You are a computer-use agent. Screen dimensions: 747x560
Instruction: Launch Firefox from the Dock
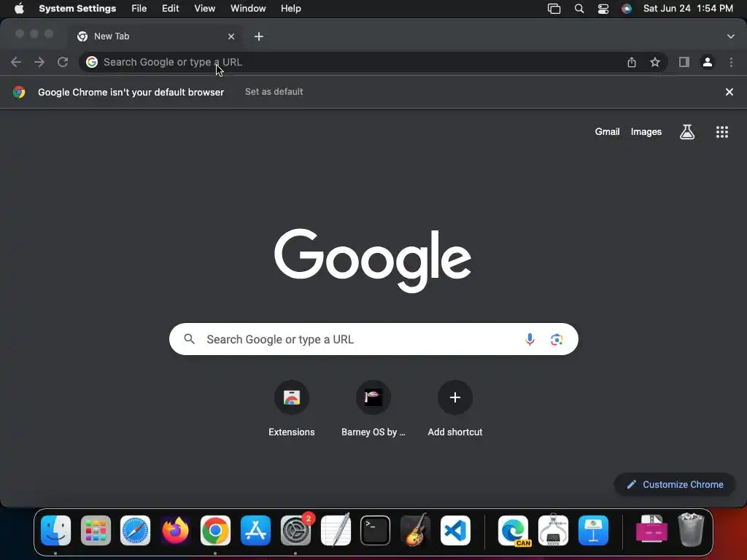(175, 530)
